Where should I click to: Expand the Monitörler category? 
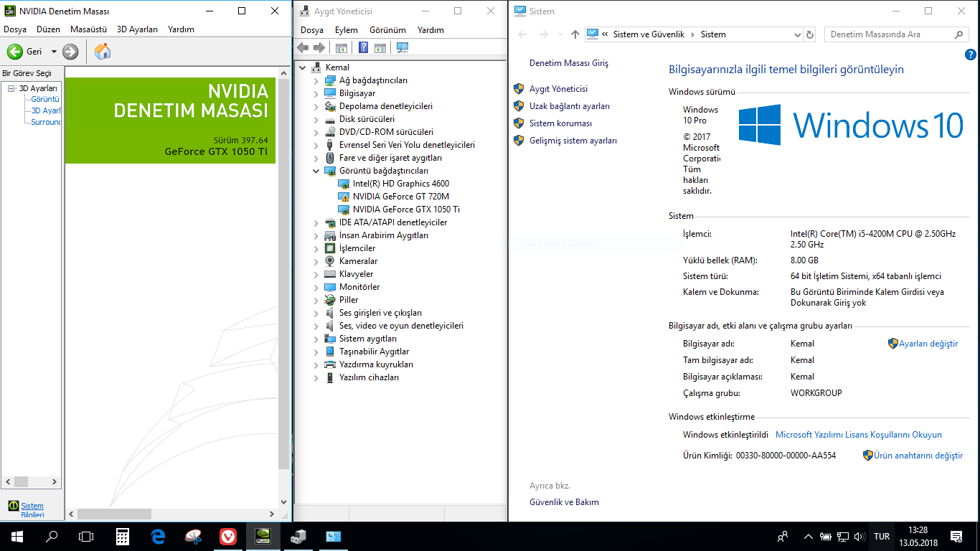pos(316,287)
